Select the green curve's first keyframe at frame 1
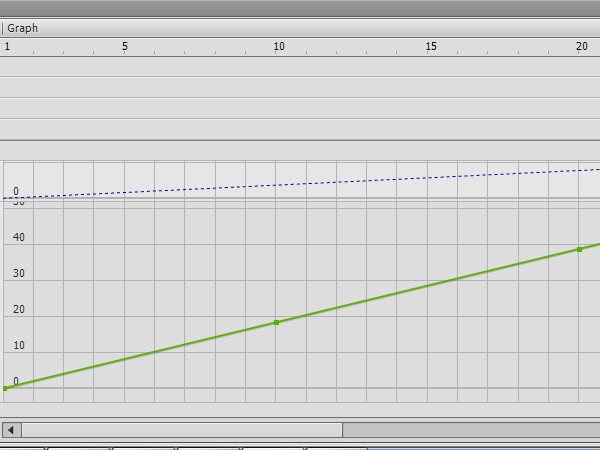 coord(5,388)
